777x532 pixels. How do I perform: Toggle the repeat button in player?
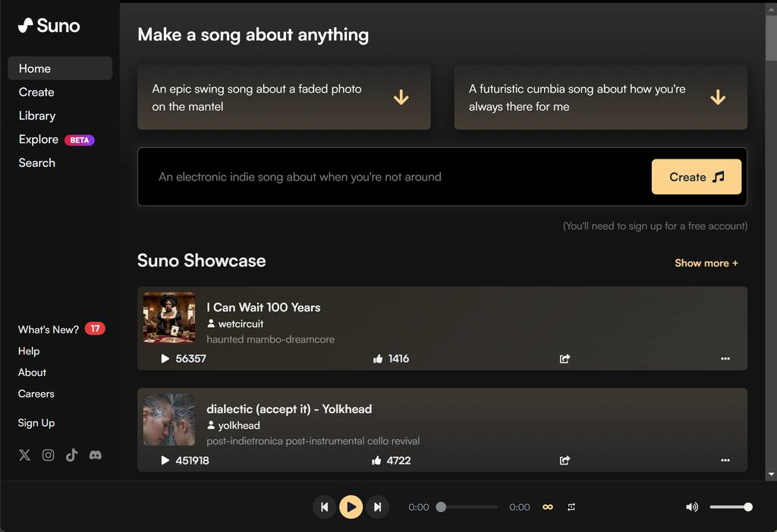pos(571,507)
